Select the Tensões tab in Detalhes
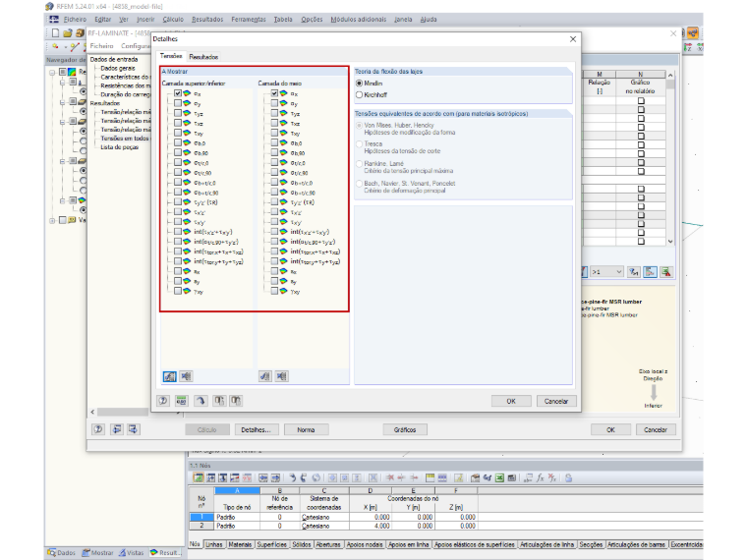The height and width of the screenshot is (560, 747). 171,56
